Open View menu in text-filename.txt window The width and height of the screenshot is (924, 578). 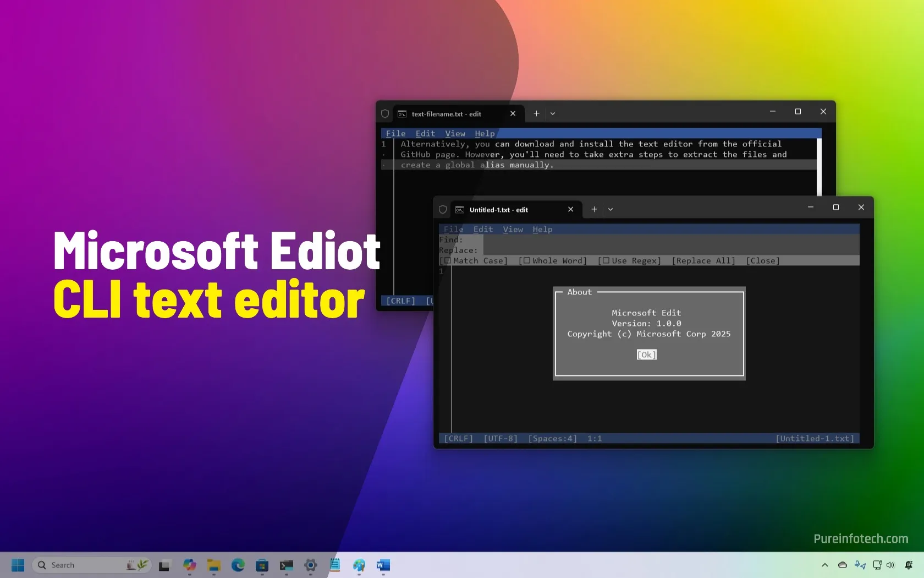tap(455, 134)
